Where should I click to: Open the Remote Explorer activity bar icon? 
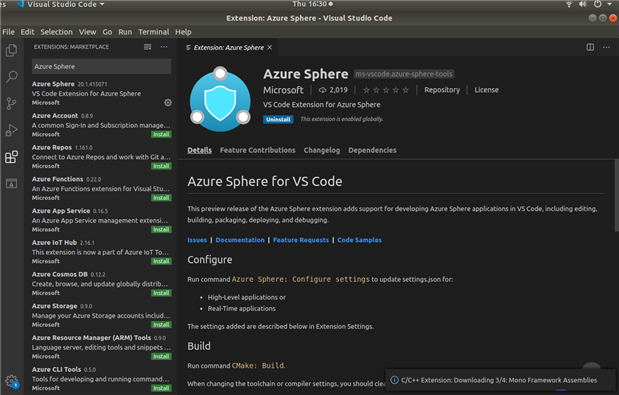[x=11, y=183]
